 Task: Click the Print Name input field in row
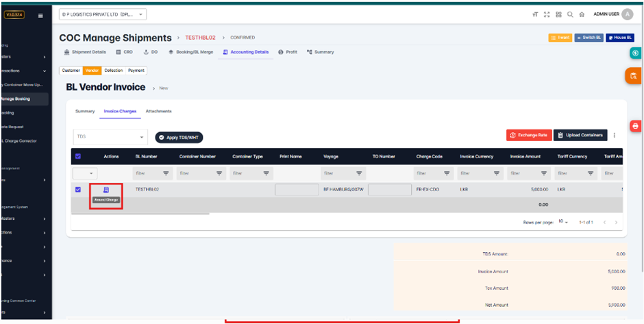click(x=297, y=190)
